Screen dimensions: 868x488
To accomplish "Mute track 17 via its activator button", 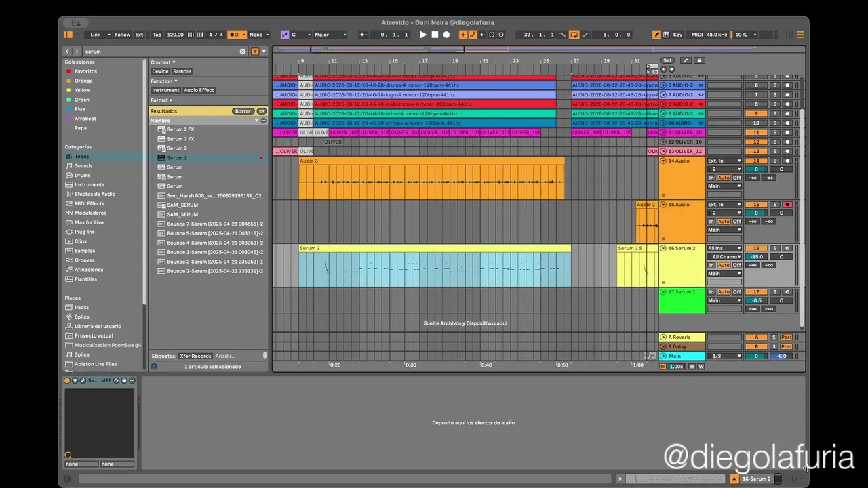I will coord(756,291).
